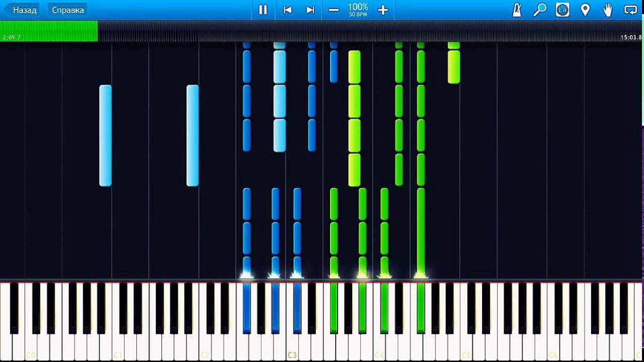Click elapsed time 2:09.7
Image resolution: width=644 pixels, height=362 pixels.
click(11, 38)
